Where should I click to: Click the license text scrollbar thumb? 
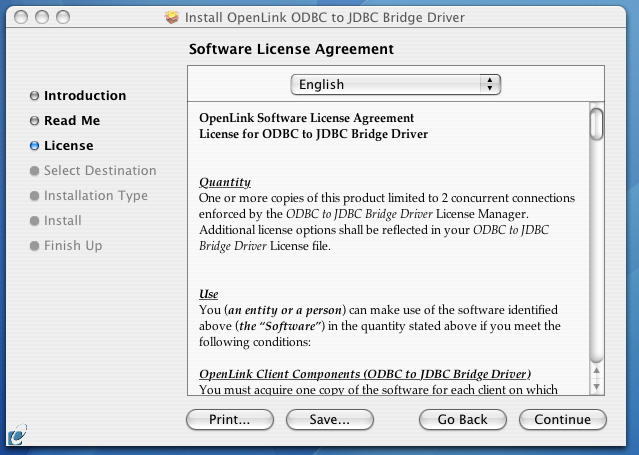pos(597,124)
